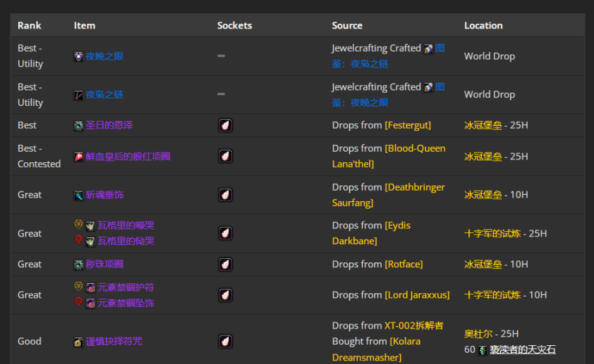The width and height of the screenshot is (594, 364).
Task: Click the socket gem icon in the Festergut row
Action: click(225, 125)
